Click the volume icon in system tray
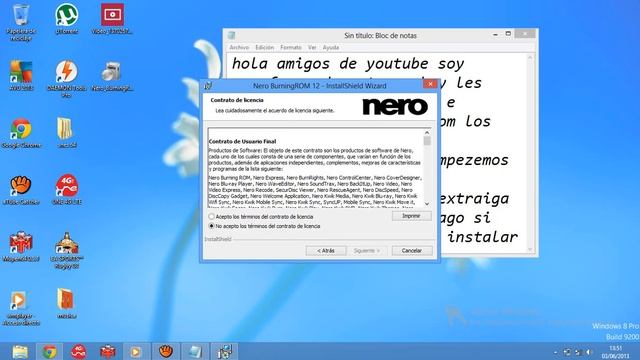 (589, 352)
